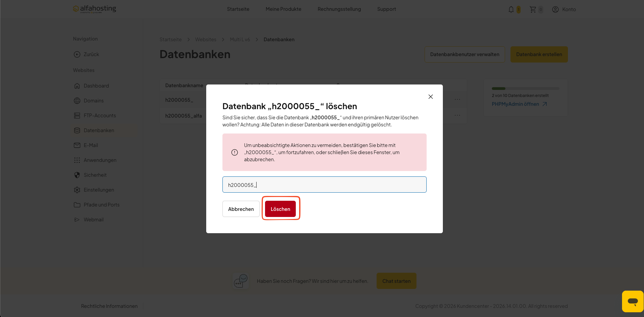Open the shopping cart icon
Screen dimensions: 644x317
click(x=533, y=9)
